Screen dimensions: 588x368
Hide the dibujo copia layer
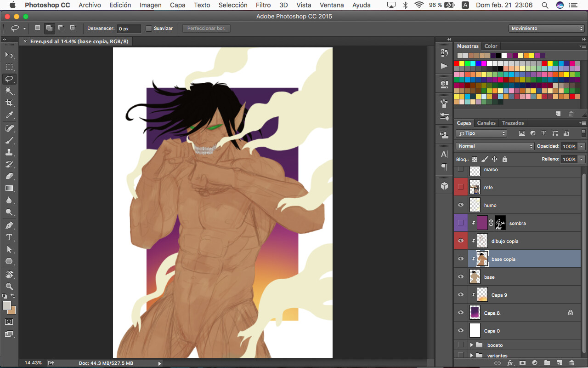pos(461,241)
